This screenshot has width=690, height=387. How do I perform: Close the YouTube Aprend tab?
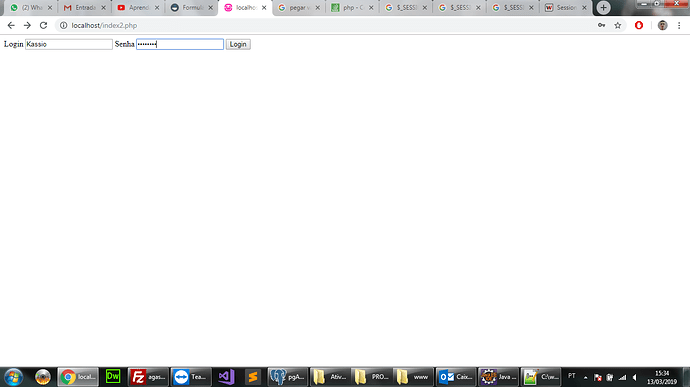(157, 7)
